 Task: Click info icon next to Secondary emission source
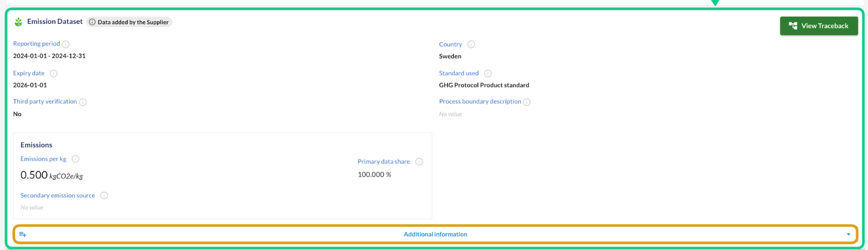pyautogui.click(x=104, y=196)
